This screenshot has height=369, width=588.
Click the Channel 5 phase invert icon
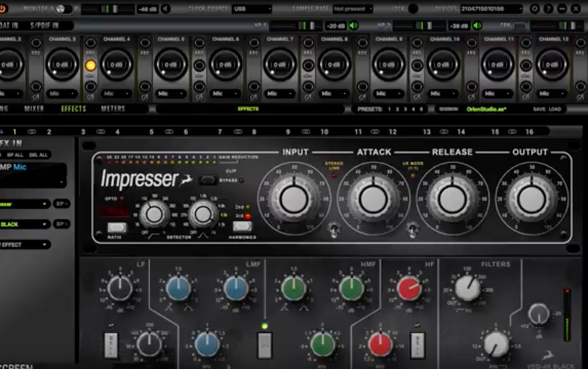(x=199, y=98)
